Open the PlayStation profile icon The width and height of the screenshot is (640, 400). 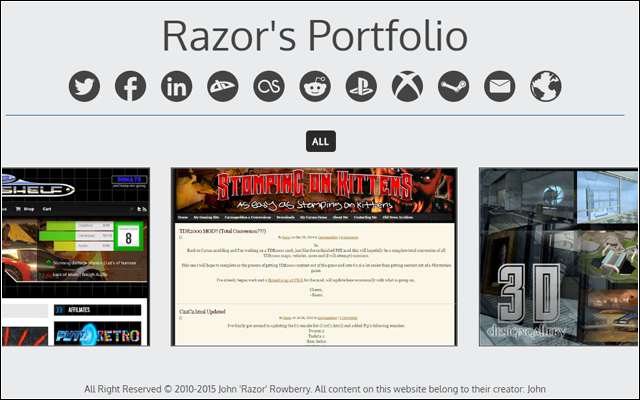point(361,86)
